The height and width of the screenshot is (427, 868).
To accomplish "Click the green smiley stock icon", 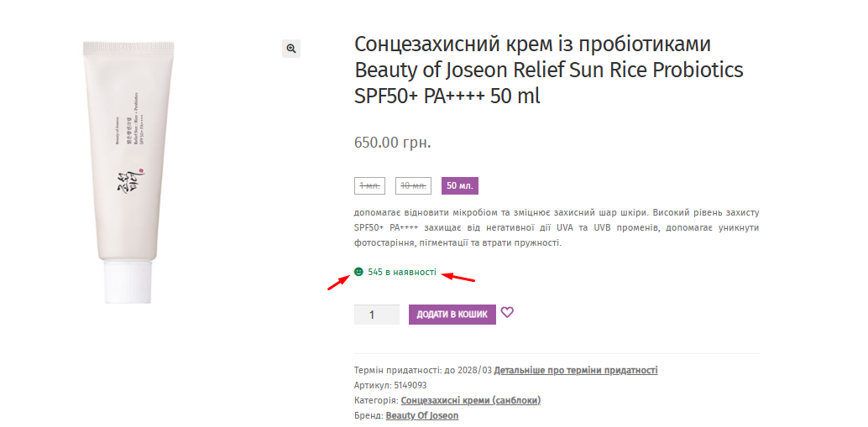I will [359, 272].
